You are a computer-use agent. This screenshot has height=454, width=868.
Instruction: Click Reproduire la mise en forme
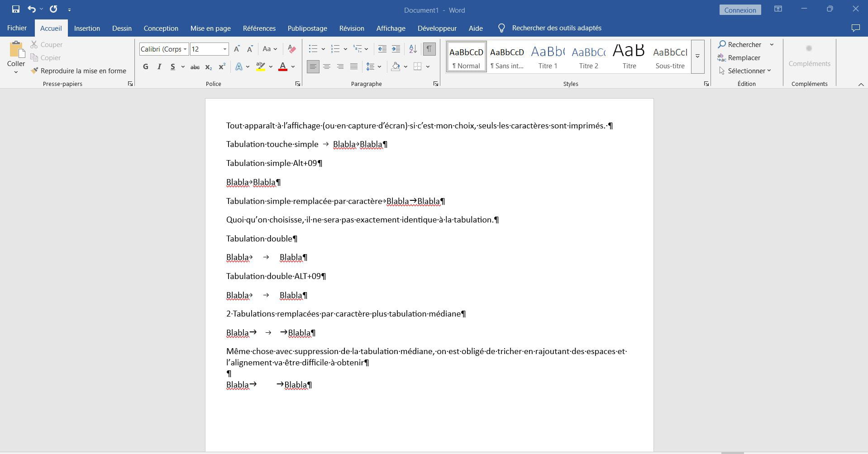[79, 71]
